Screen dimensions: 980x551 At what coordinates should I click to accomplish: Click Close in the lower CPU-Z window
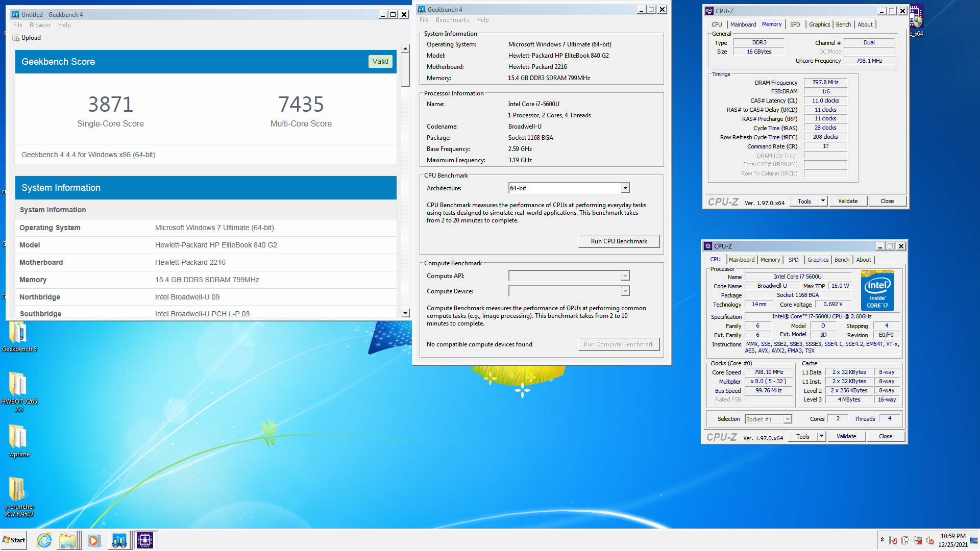(886, 436)
